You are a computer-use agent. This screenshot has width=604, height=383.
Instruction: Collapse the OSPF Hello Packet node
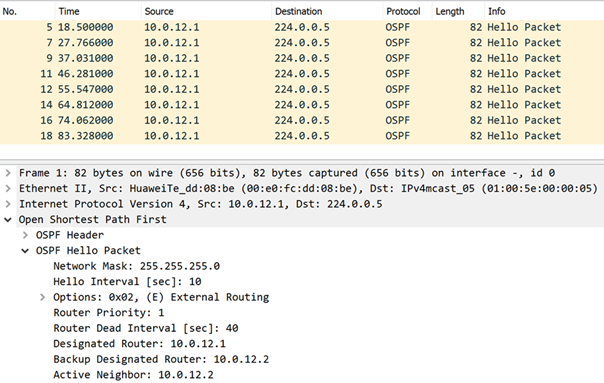coord(25,251)
